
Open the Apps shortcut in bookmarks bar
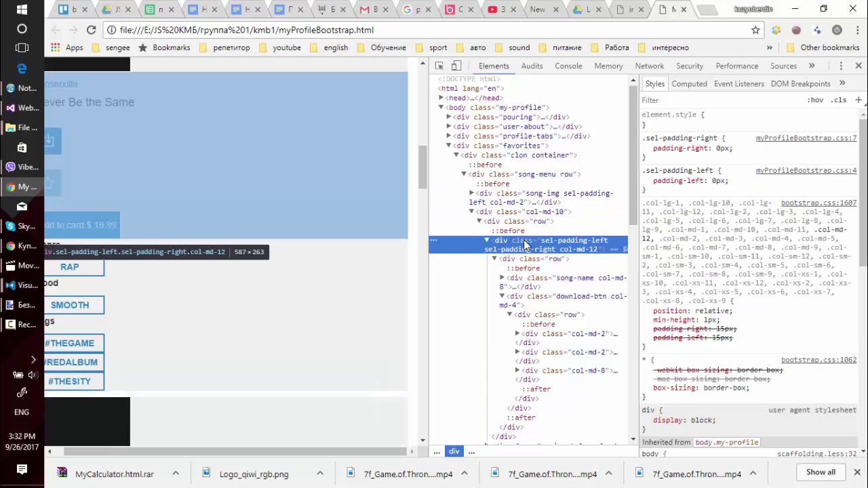[x=66, y=47]
